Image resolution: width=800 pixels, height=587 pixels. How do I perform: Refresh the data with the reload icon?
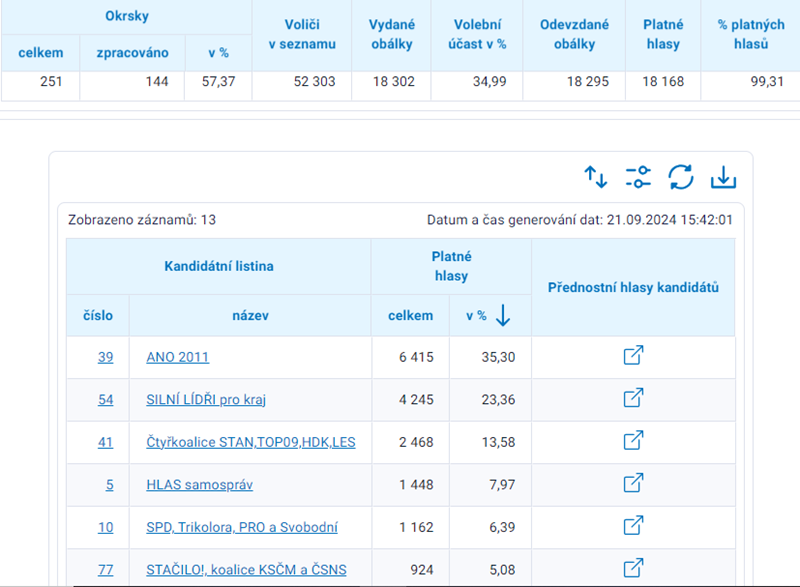tap(681, 178)
